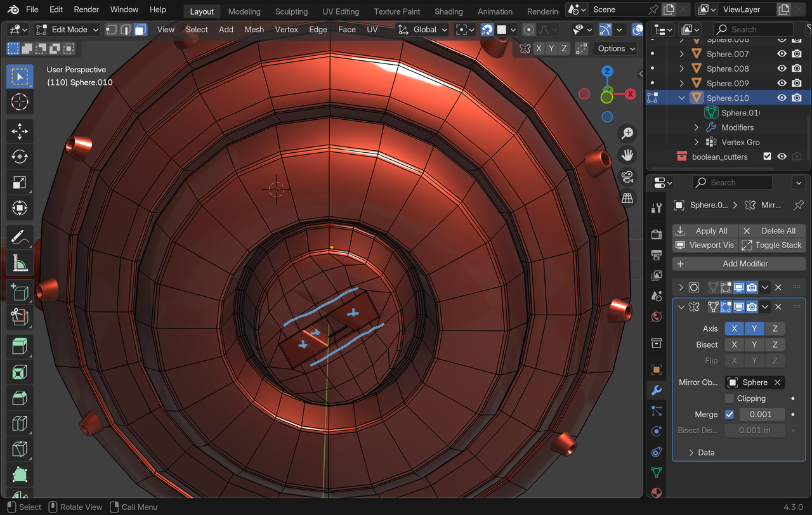Viewport: 812px width, 515px height.
Task: Collapse Sphere.010 in outliner
Action: (x=682, y=98)
